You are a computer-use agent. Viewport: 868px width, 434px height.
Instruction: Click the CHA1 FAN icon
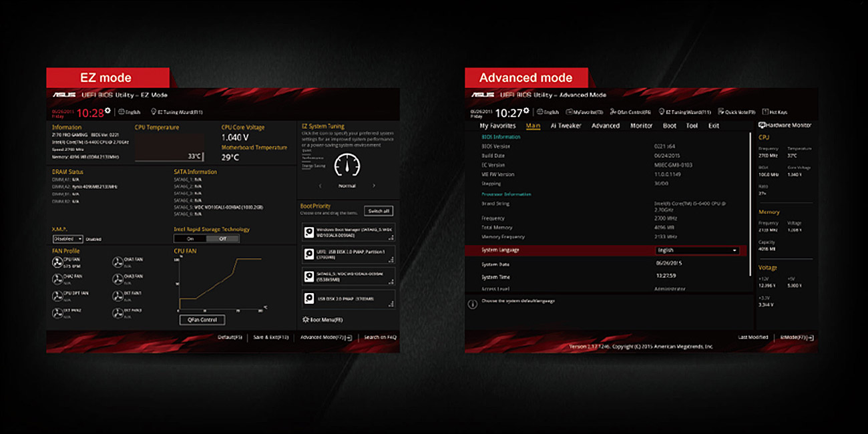click(118, 262)
